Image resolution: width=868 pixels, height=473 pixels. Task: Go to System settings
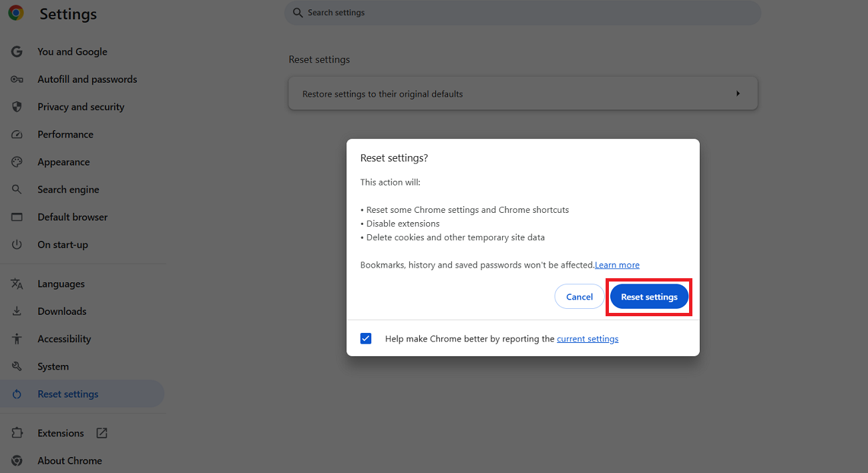pos(53,366)
